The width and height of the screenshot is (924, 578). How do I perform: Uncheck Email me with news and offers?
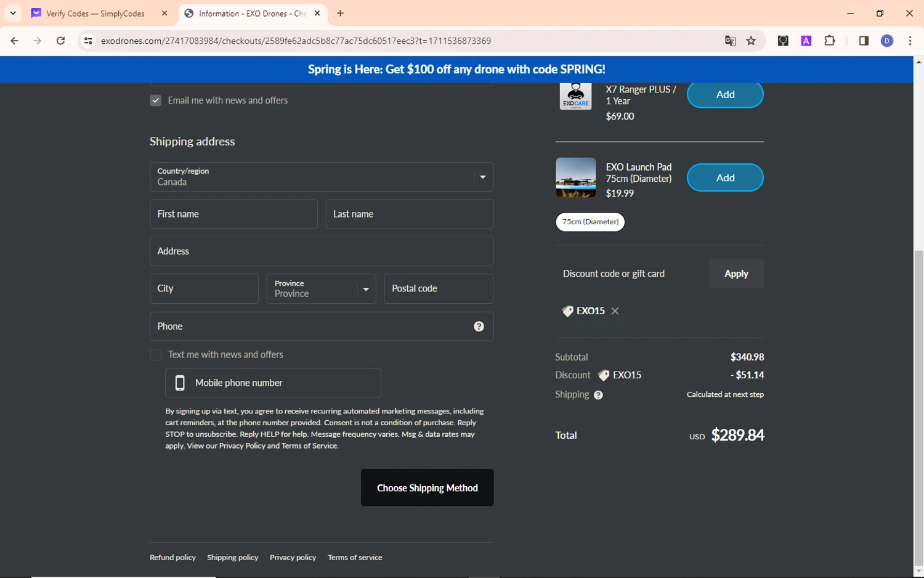[x=155, y=100]
